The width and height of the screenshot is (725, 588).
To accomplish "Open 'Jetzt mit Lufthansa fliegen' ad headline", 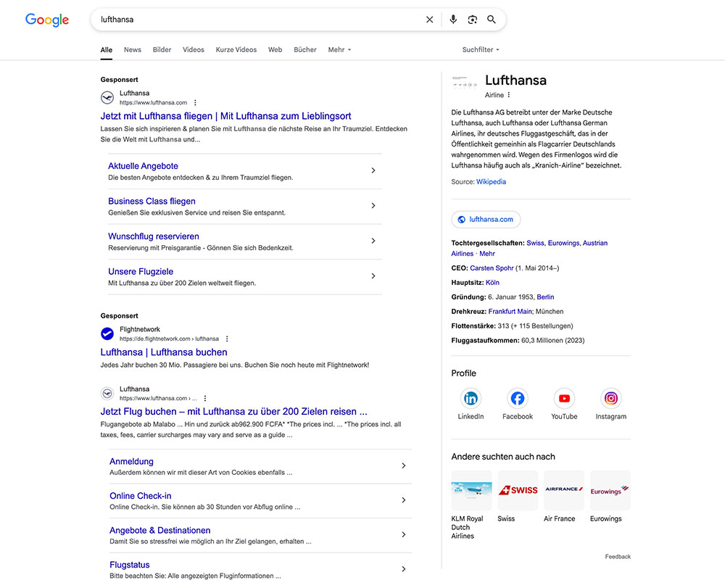I will [225, 116].
